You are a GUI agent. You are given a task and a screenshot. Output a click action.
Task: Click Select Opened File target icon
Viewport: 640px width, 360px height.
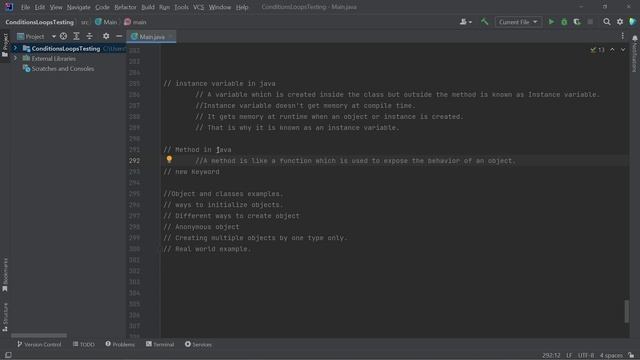(x=63, y=36)
